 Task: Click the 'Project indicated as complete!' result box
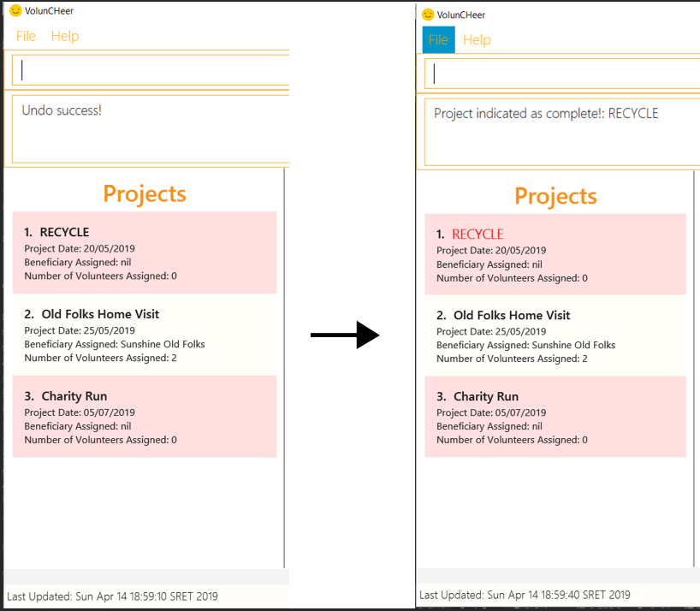point(562,132)
